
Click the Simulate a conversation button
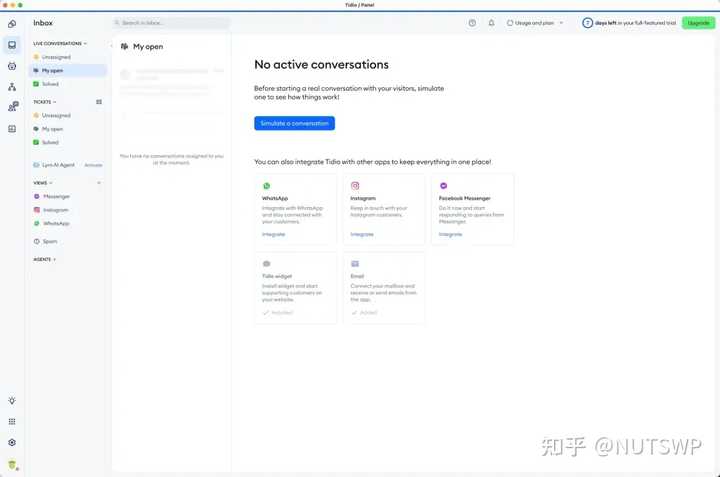(x=294, y=123)
